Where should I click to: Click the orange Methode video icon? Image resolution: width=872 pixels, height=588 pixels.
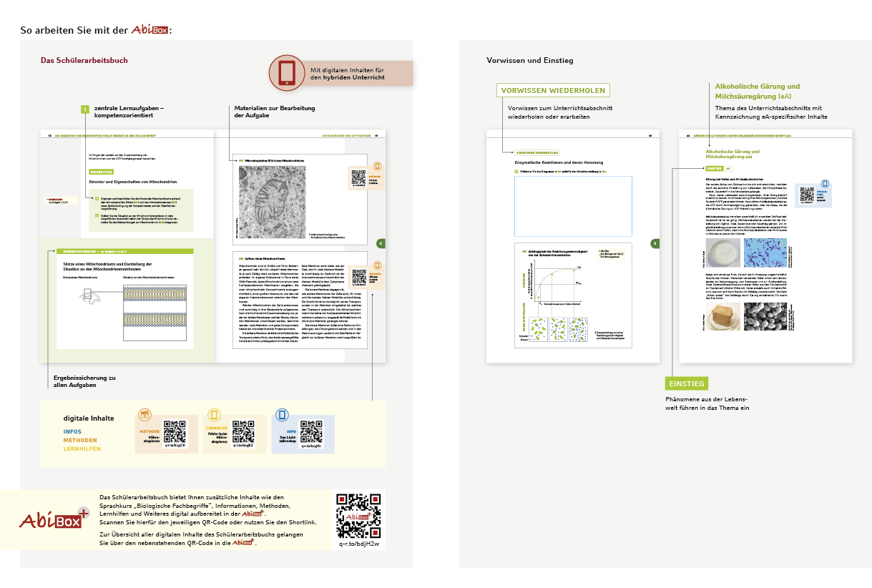tap(145, 416)
